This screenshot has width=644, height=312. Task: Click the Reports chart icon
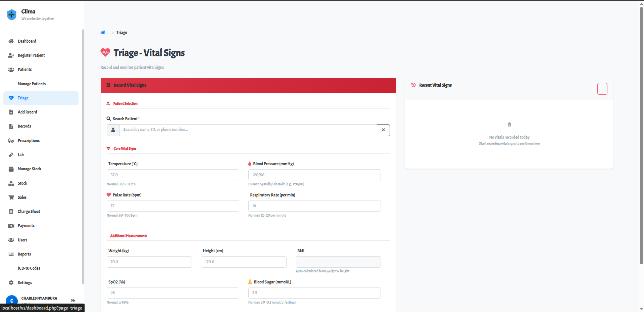point(11,254)
